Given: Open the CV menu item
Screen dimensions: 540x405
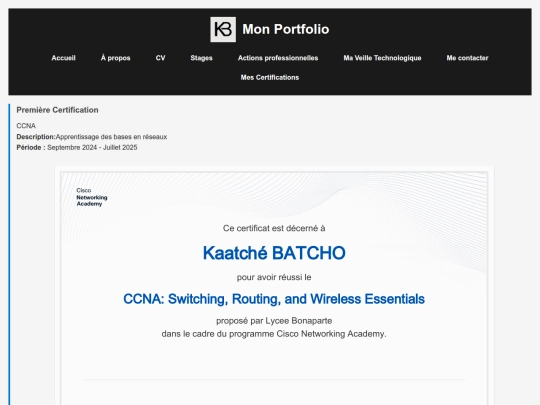Looking at the screenshot, I should (160, 58).
